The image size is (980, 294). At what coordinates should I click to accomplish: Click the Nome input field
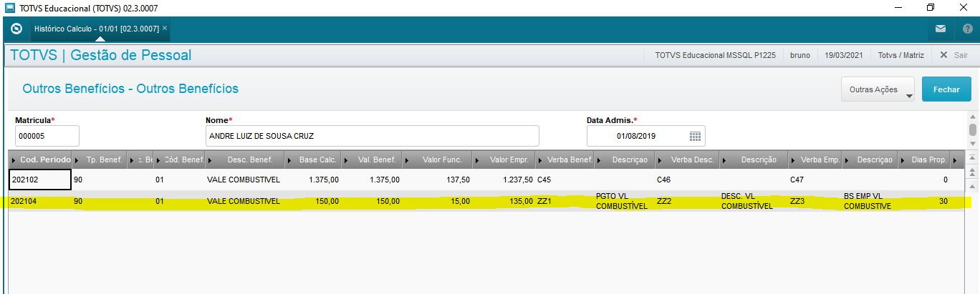point(372,136)
